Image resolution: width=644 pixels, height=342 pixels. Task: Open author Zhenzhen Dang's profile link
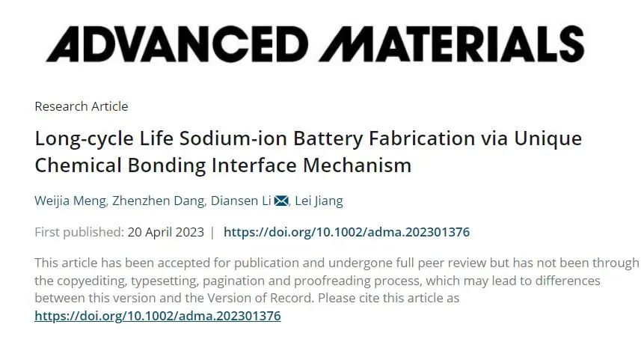158,201
